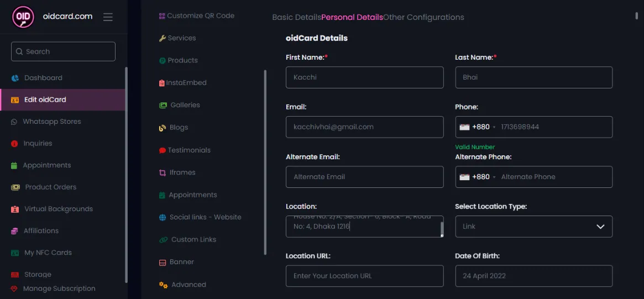Screen dimensions: 644x299
Task: Click the sidebar Search field
Action: (63, 51)
